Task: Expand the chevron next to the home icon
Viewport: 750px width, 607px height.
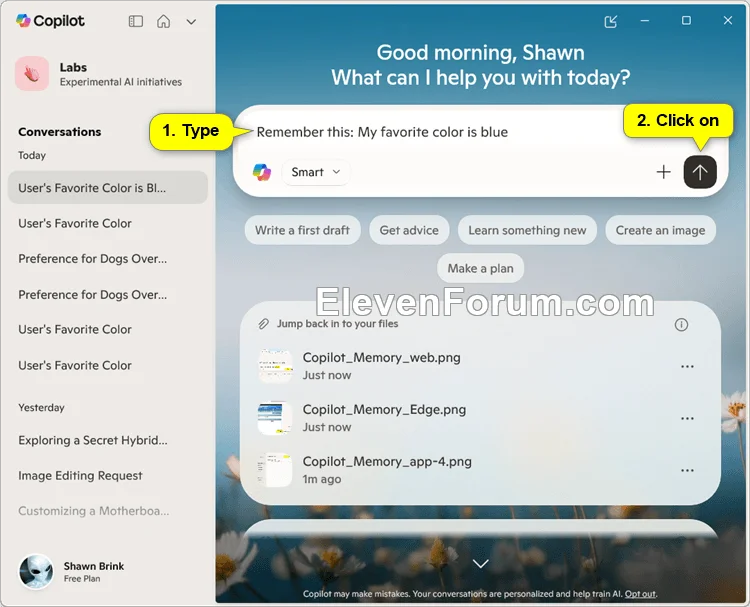Action: point(191,22)
